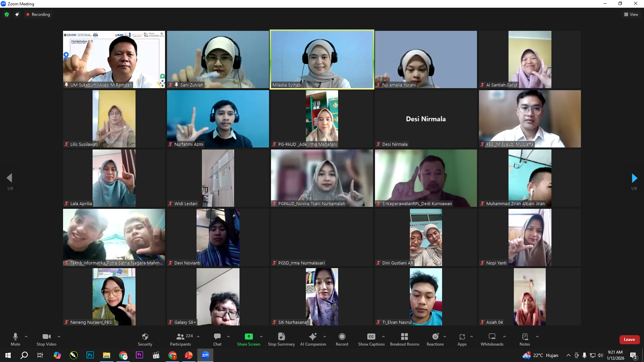The image size is (644, 362).
Task: Click the Share Screen button
Action: (249, 337)
